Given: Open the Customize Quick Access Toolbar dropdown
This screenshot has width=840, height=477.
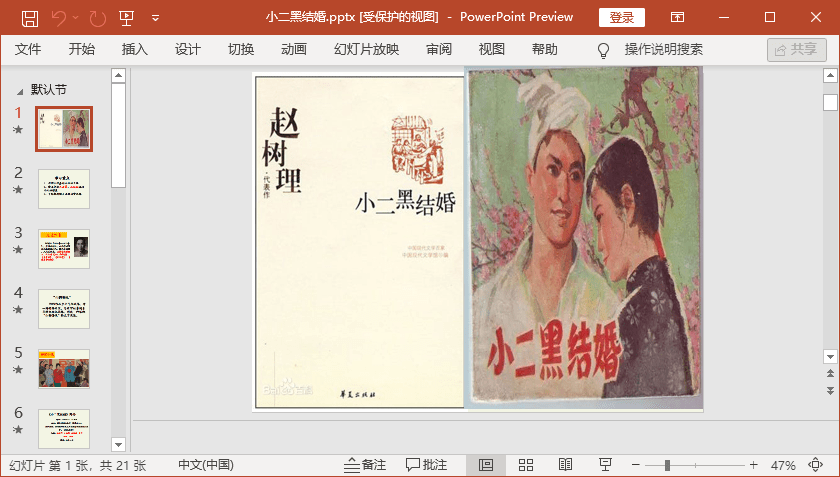Looking at the screenshot, I should point(155,18).
